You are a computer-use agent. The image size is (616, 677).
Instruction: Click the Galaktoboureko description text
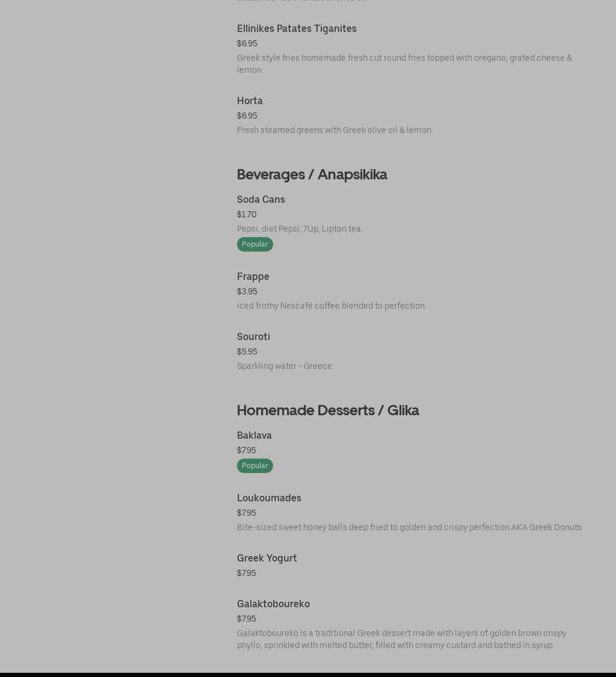point(401,639)
